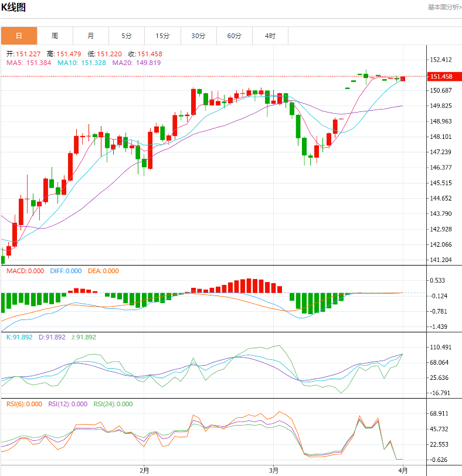This screenshot has width=462, height=476.
Task: Open the 15分 interval tab
Action: [x=162, y=36]
